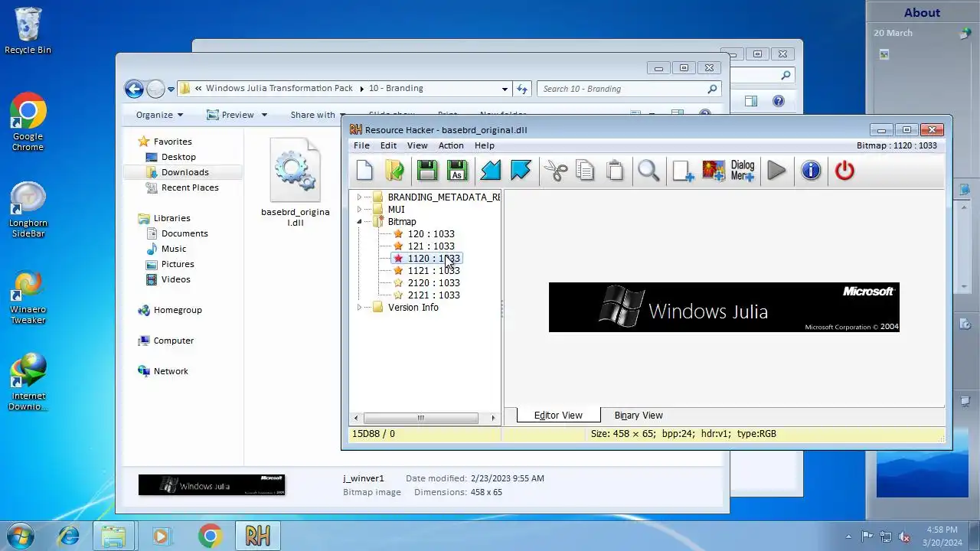Screen dimensions: 980x551
Task: Select bitmap resource 120 : 1033
Action: pos(430,234)
